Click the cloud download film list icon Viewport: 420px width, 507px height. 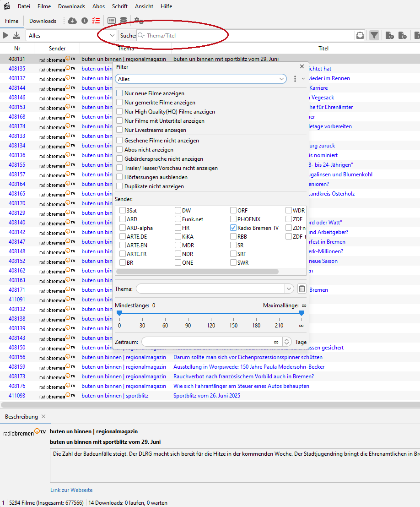click(x=72, y=21)
